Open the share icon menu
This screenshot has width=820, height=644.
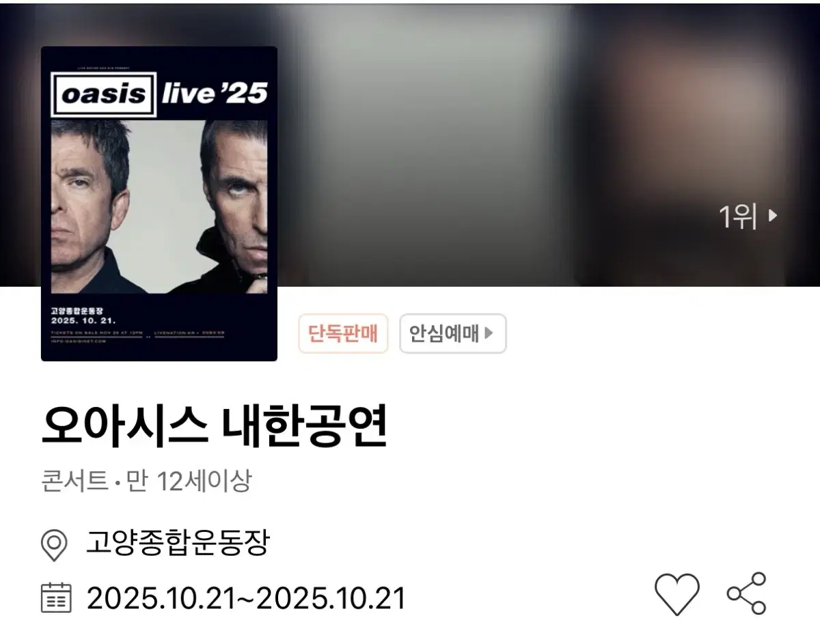(x=746, y=593)
